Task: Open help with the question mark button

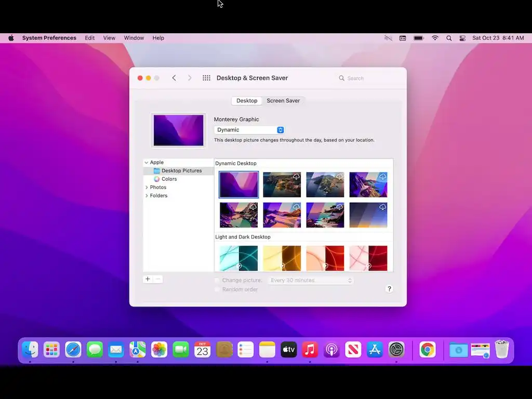Action: 389,289
